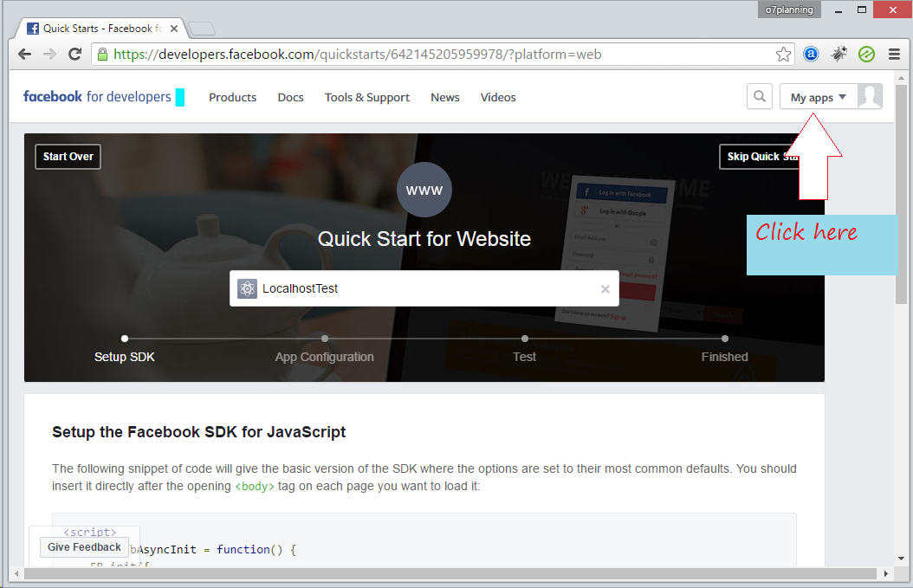Click the green padlock security icon
This screenshot has height=588, width=913.
[102, 55]
